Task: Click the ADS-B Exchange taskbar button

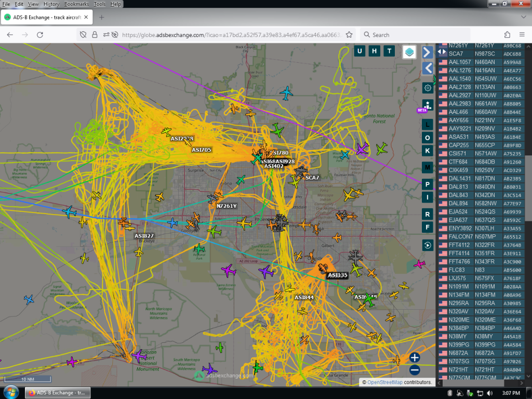Action: click(x=58, y=393)
